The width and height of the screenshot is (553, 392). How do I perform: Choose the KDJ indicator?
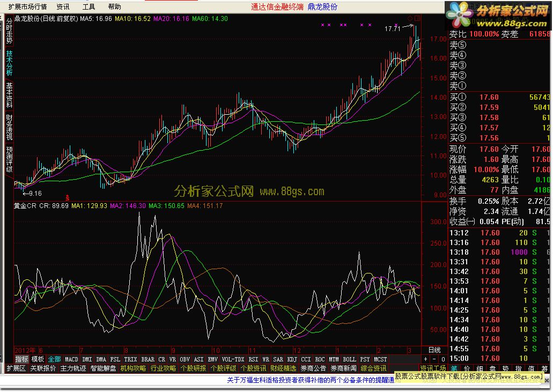point(292,359)
